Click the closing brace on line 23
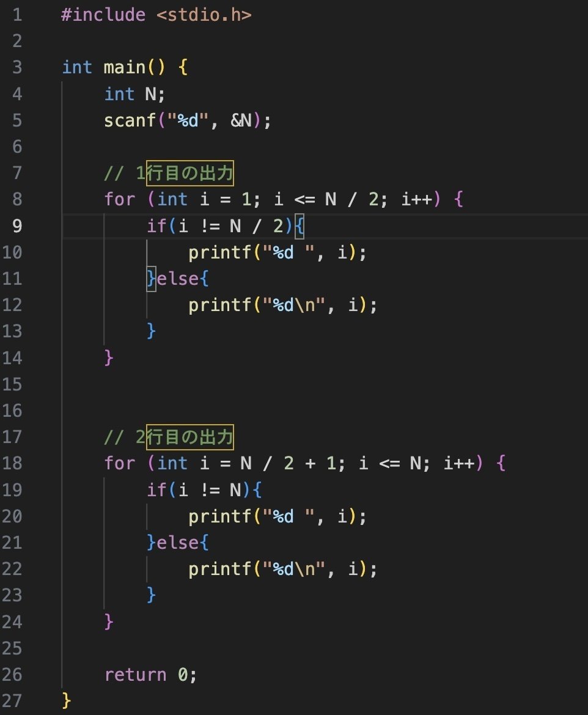588x715 pixels. tap(152, 595)
